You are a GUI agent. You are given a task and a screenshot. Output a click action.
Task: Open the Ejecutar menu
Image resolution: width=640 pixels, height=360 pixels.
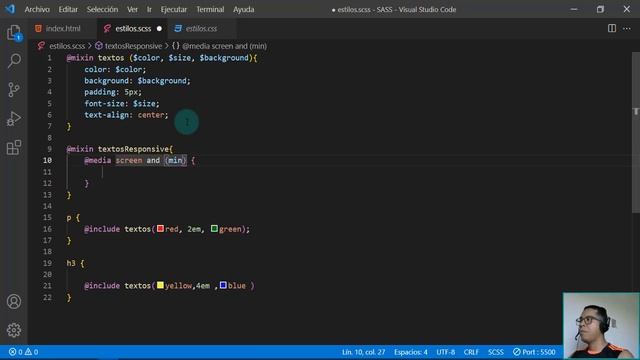[174, 9]
